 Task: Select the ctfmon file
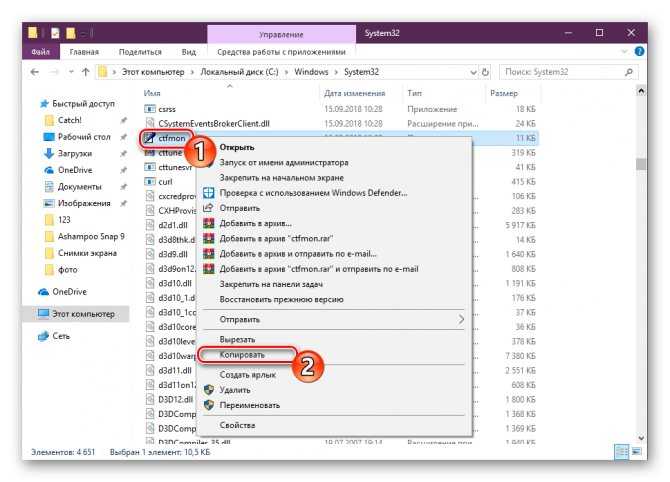(171, 138)
